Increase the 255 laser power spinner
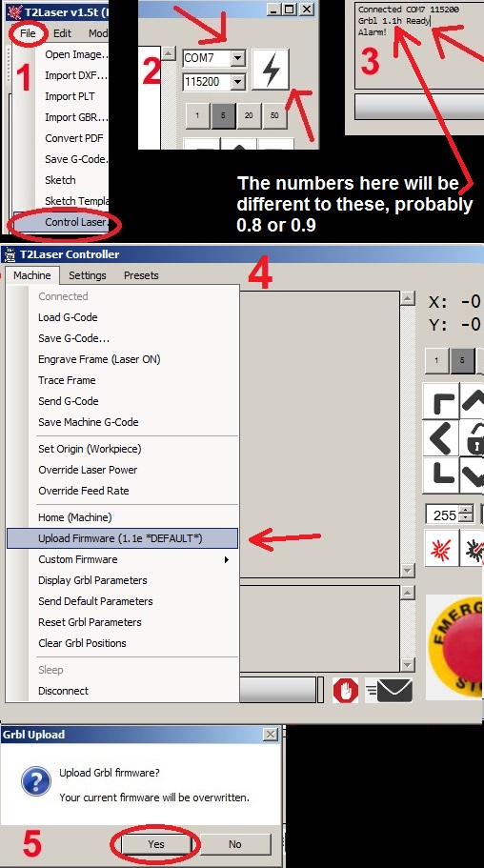Viewport: 484px width, 868px height. (468, 511)
